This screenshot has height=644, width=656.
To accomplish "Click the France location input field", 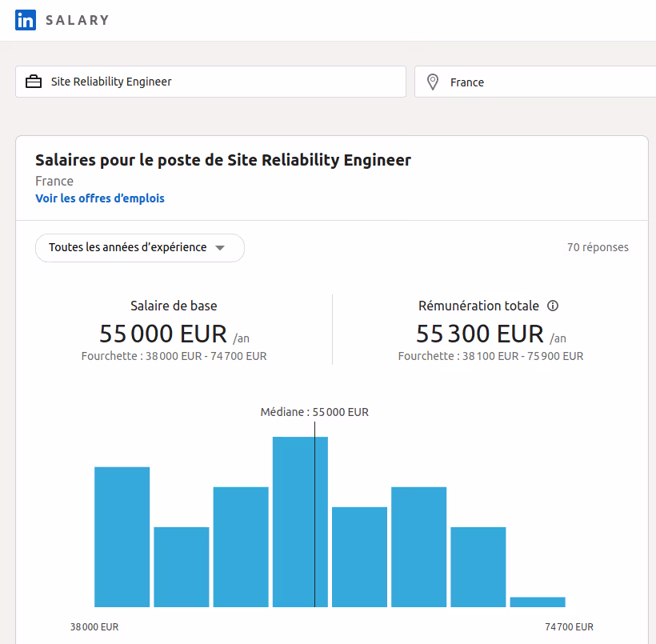I will tap(544, 82).
